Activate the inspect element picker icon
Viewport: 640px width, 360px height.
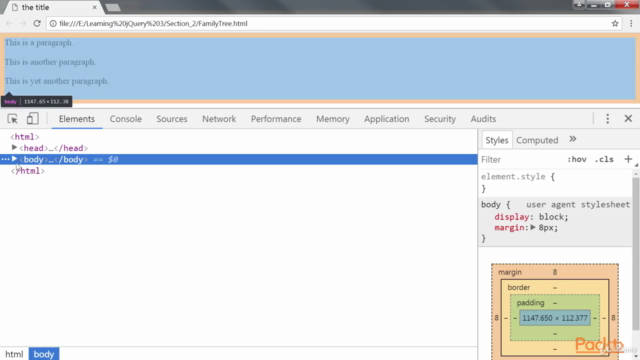12,119
